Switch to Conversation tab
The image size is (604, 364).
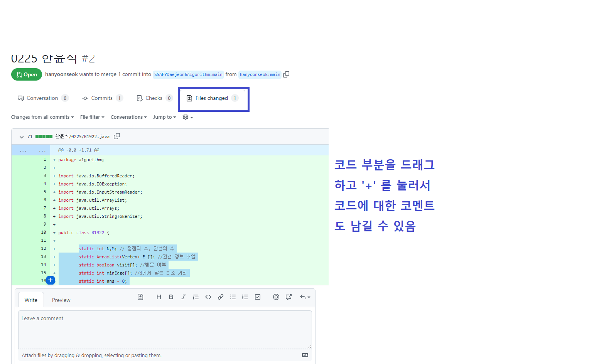tap(43, 98)
